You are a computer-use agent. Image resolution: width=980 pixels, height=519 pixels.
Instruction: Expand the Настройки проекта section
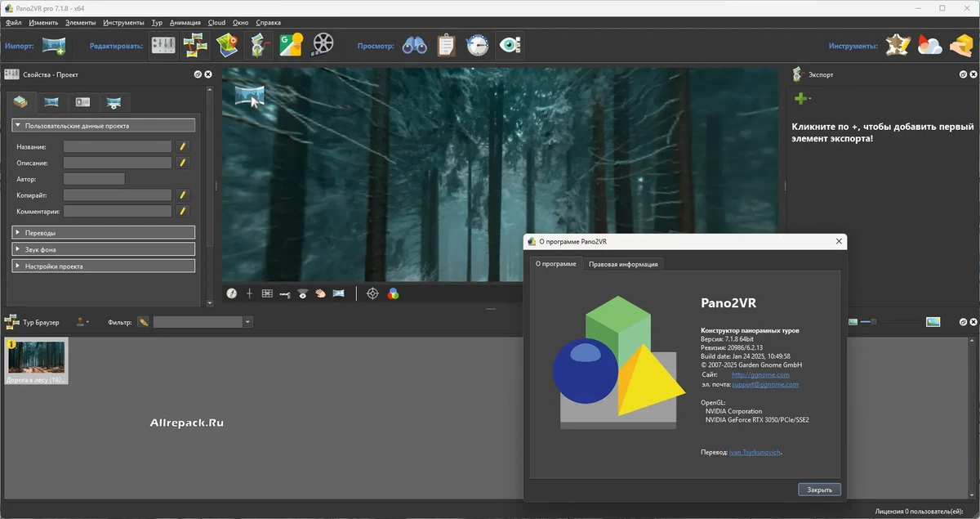coord(103,266)
